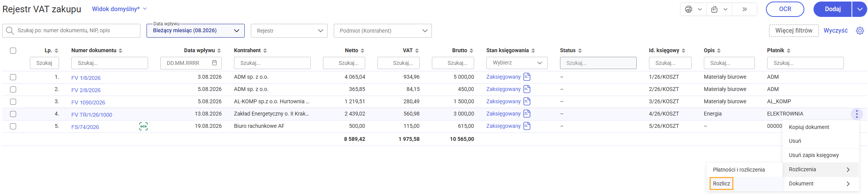This screenshot has height=195, width=868.
Task: Sort by Opis column arrows
Action: pos(719,51)
